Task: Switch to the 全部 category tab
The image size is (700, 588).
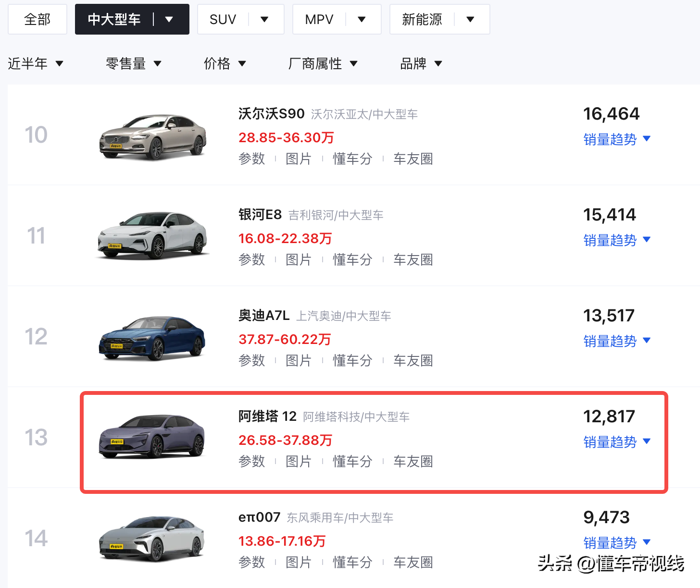Action: click(x=37, y=19)
